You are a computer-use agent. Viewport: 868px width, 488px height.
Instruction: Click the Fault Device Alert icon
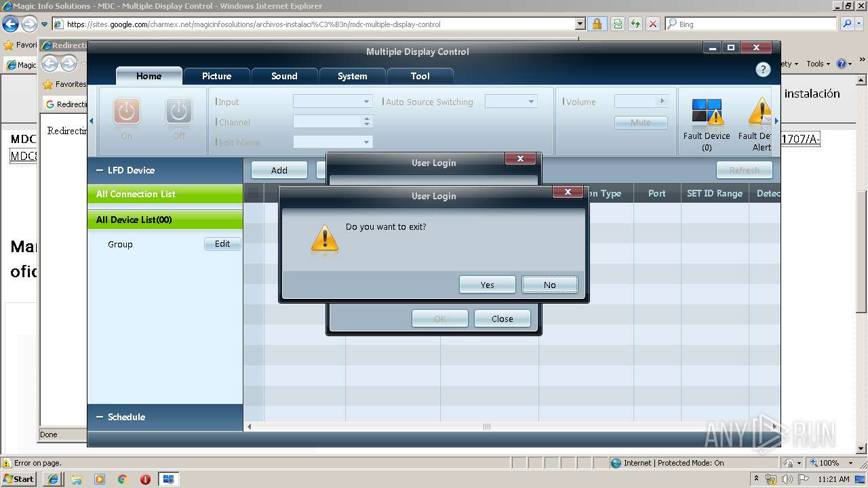click(x=760, y=113)
